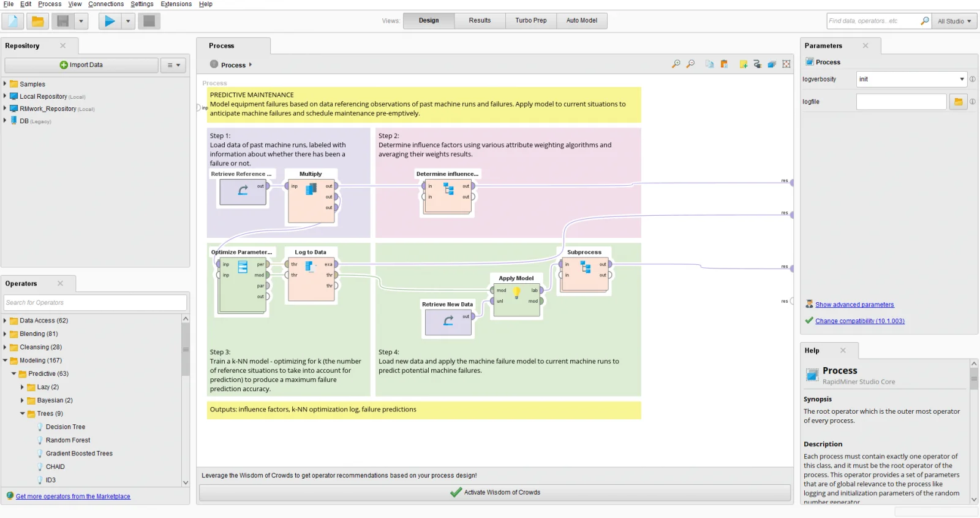980x518 pixels.
Task: Collapse the Trees operator folder
Action: [x=23, y=414]
